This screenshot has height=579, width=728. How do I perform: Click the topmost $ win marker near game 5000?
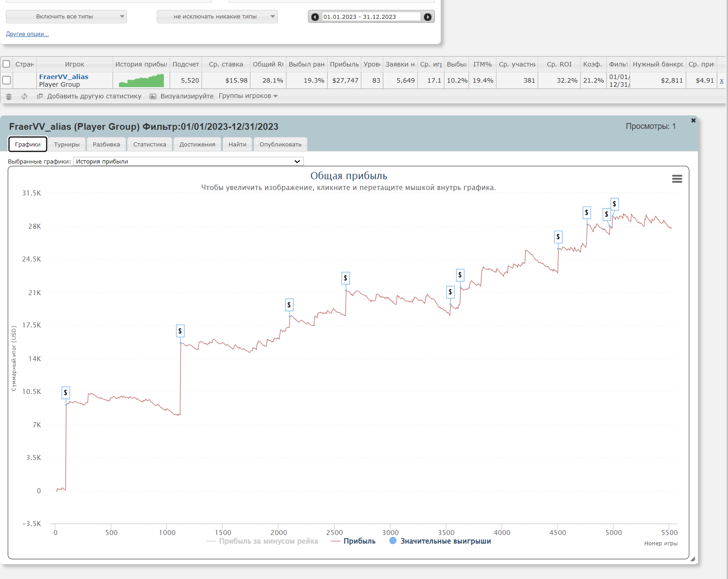click(614, 204)
